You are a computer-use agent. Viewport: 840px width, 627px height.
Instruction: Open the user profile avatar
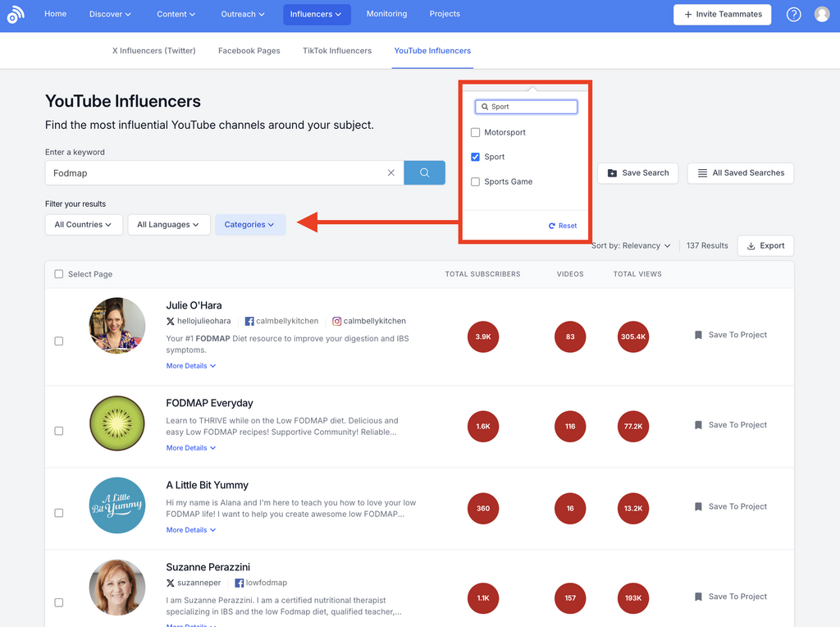click(x=822, y=15)
